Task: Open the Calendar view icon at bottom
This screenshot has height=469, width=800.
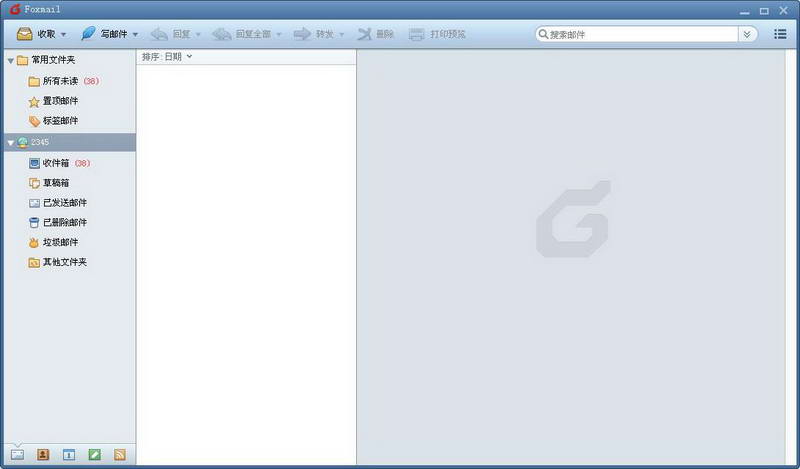Action: pos(69,454)
